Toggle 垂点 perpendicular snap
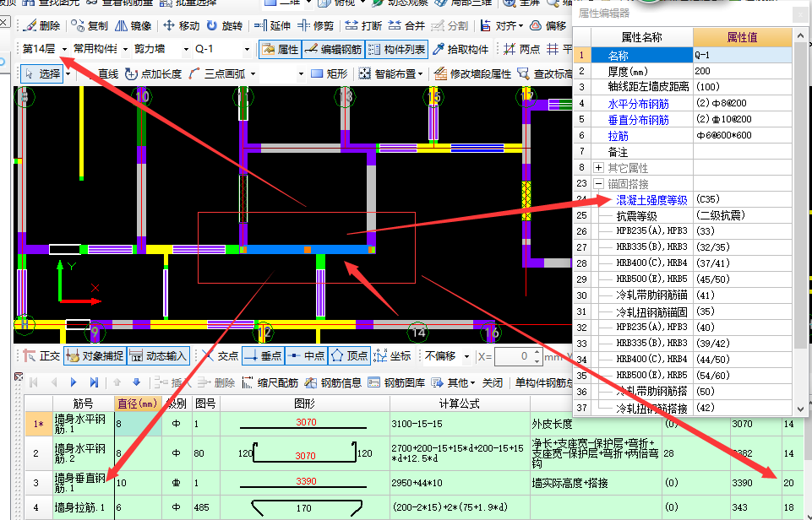This screenshot has height=520, width=812. click(263, 356)
